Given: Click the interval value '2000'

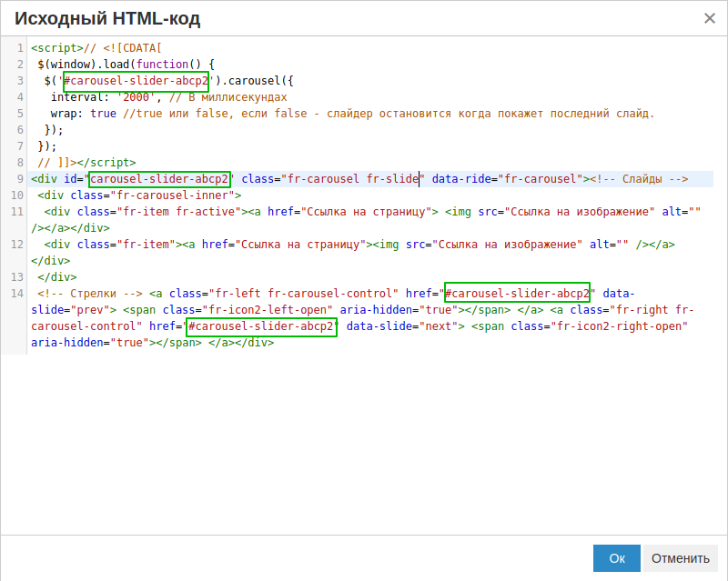Looking at the screenshot, I should click(x=136, y=97).
